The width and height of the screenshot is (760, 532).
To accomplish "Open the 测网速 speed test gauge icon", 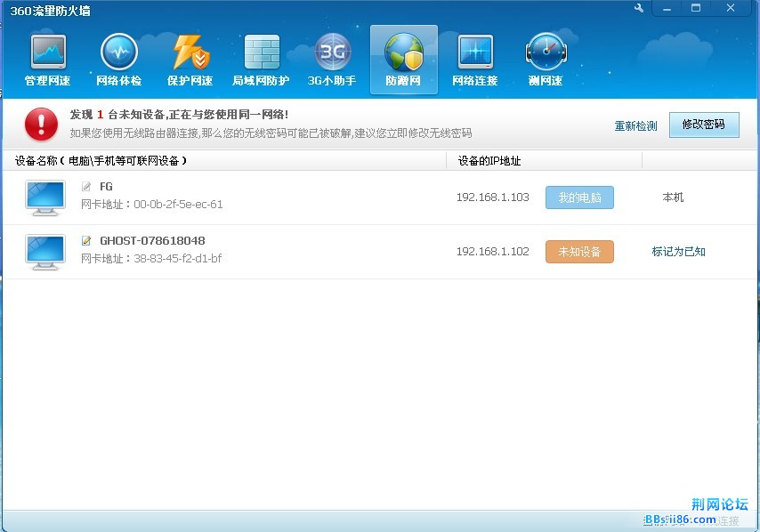I will click(x=546, y=60).
